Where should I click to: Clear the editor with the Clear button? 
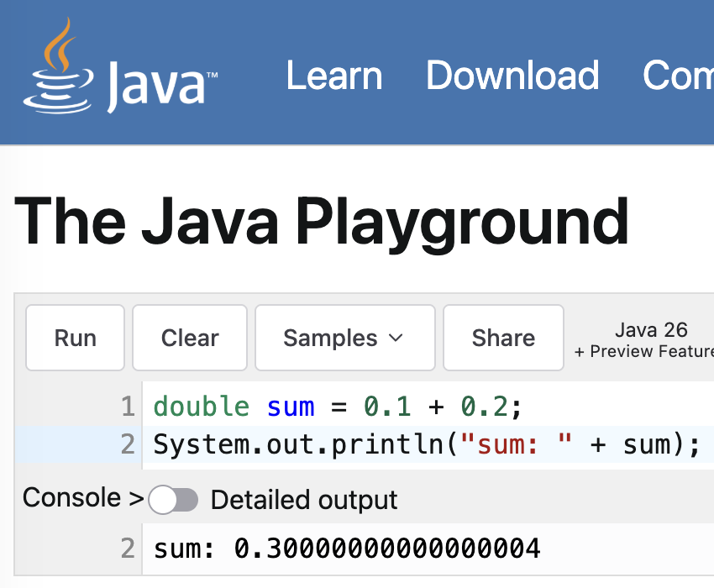pos(190,338)
